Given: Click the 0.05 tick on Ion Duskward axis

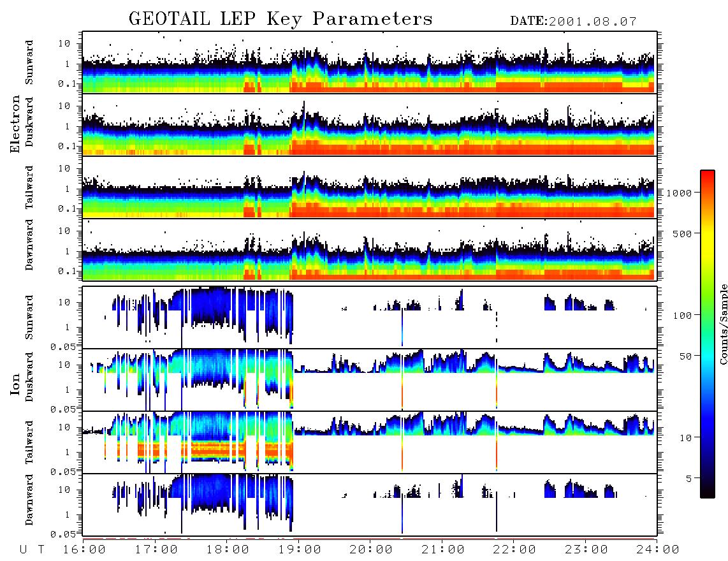Looking at the screenshot, I should 64,409.
